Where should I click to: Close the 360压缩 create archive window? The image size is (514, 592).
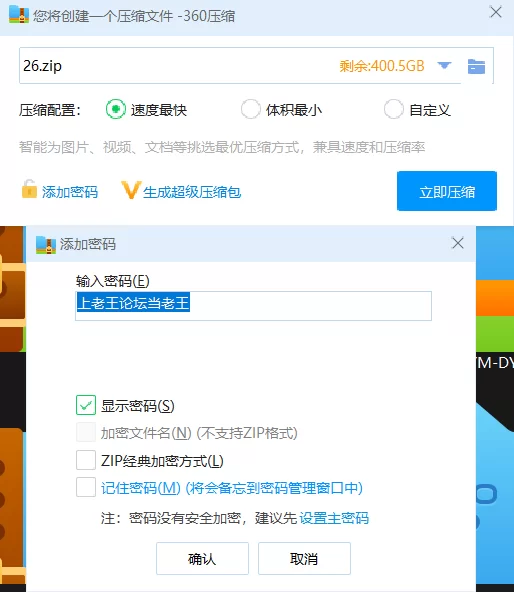click(x=495, y=12)
